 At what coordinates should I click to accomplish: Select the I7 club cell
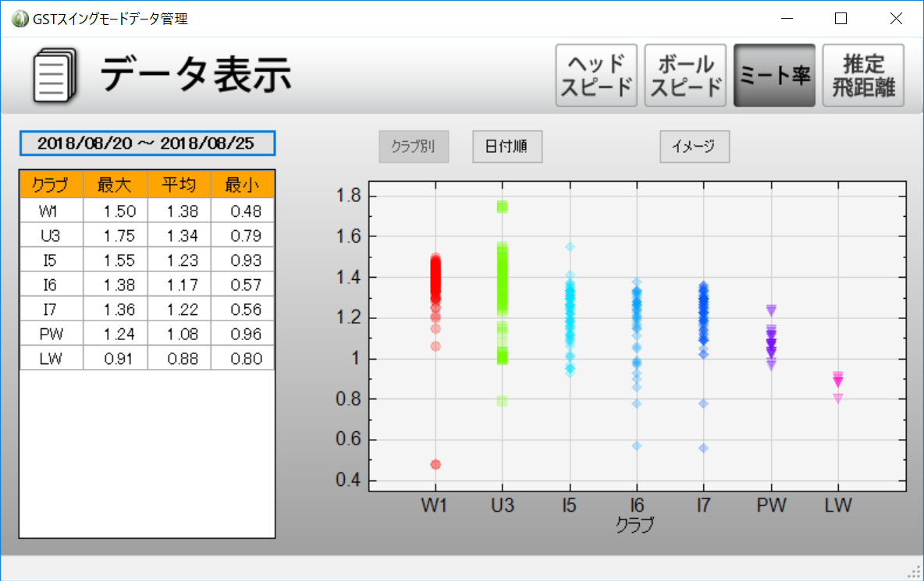click(52, 310)
